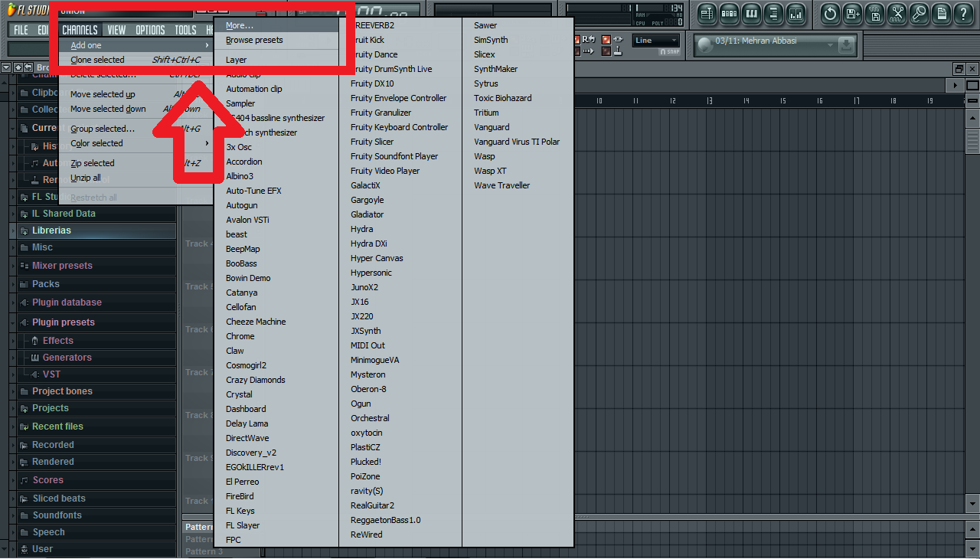The width and height of the screenshot is (980, 559).
Task: Click the undo history circular arrow icon
Action: pos(831,13)
